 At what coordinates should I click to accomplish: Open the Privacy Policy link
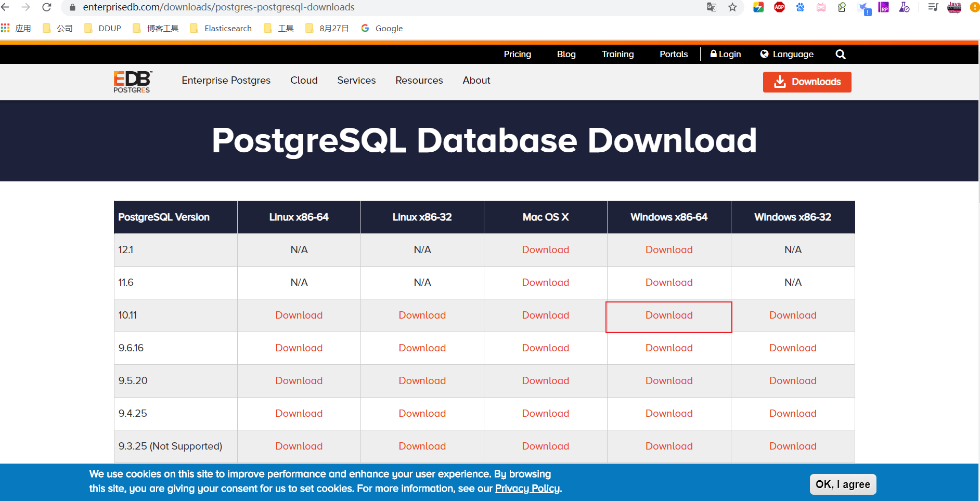click(527, 489)
